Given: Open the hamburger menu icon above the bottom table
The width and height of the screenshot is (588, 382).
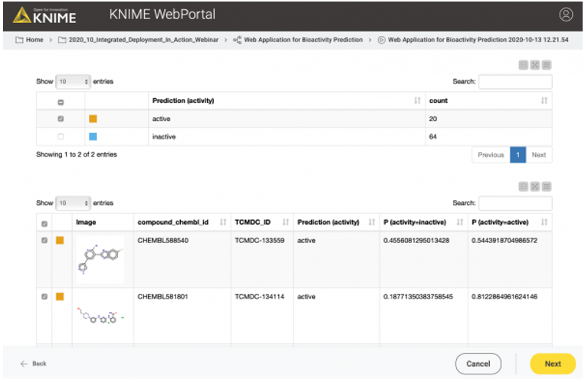Looking at the screenshot, I should point(547,186).
